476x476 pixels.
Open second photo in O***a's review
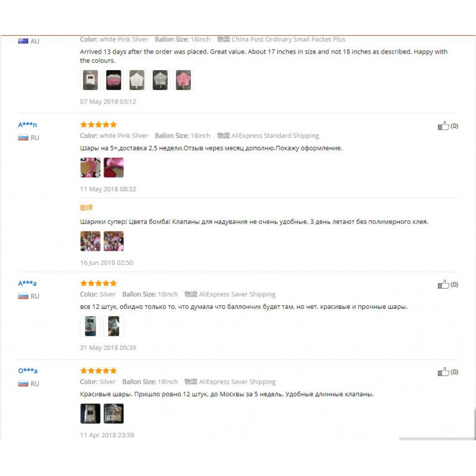(114, 414)
